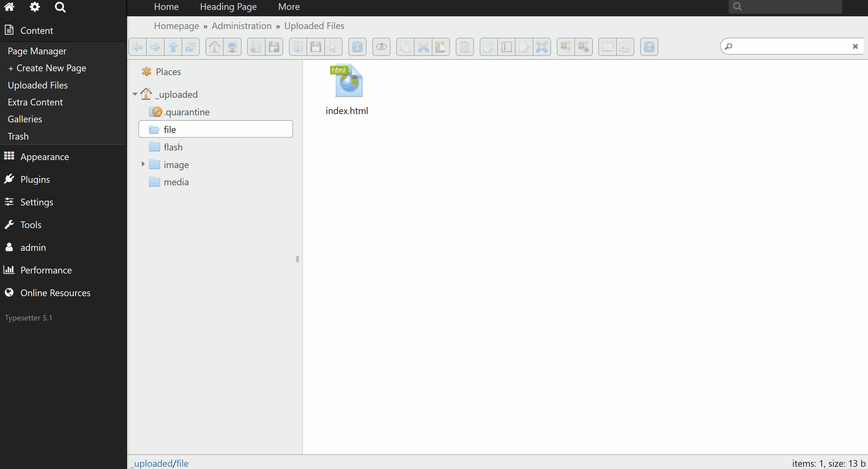Create a new folder
The height and width of the screenshot is (469, 868).
[x=256, y=47]
